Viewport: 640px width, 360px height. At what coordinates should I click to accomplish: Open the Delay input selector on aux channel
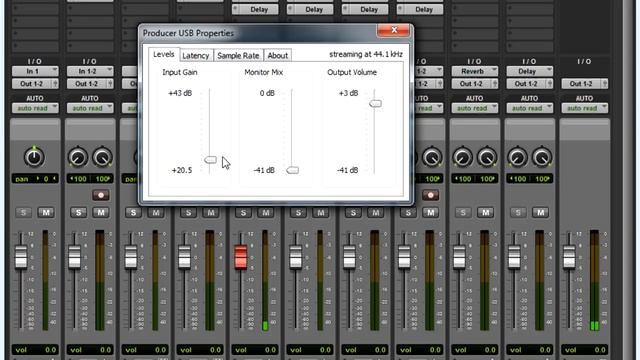530,71
